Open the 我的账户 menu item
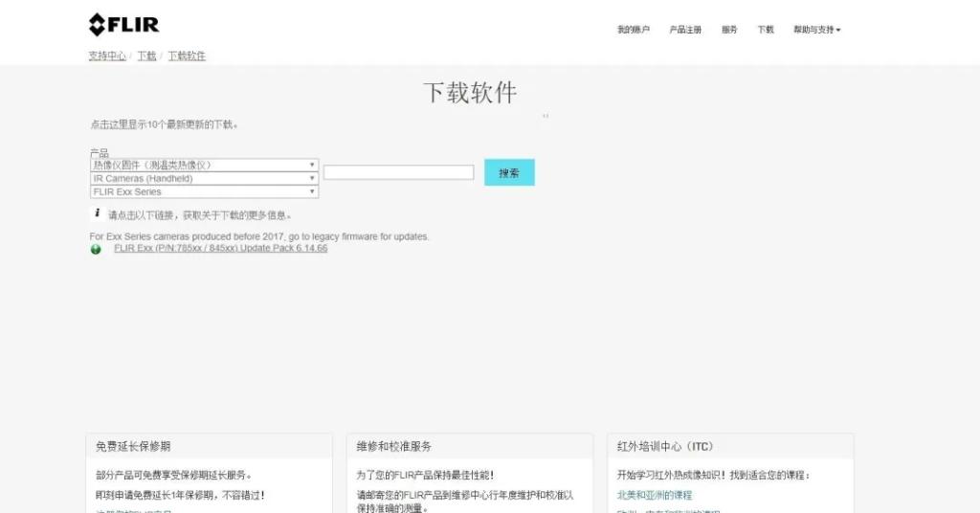The height and width of the screenshot is (513, 980). click(634, 30)
